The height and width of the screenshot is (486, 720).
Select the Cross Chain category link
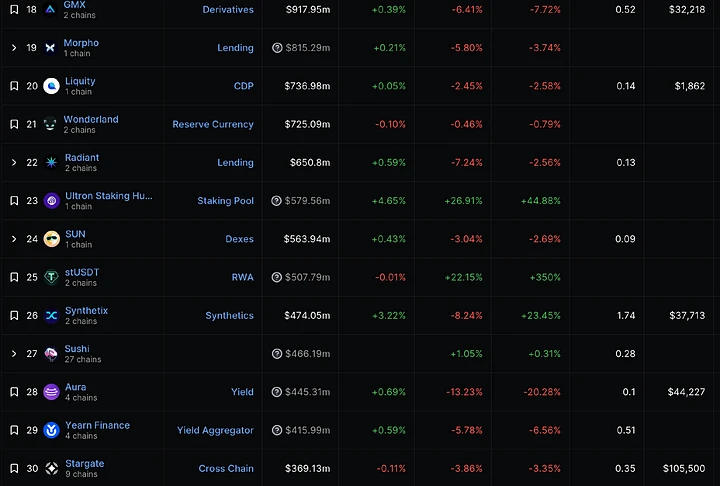(226, 469)
